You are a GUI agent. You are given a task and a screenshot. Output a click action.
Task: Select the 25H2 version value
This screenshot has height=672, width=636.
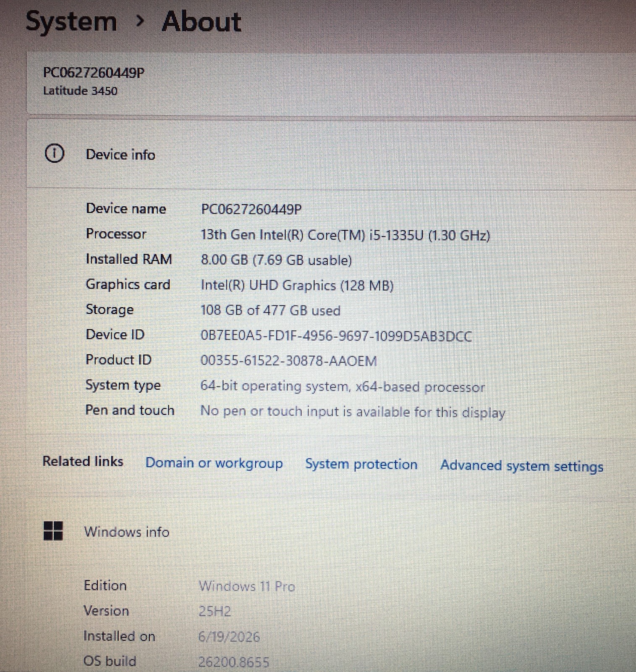pos(215,611)
